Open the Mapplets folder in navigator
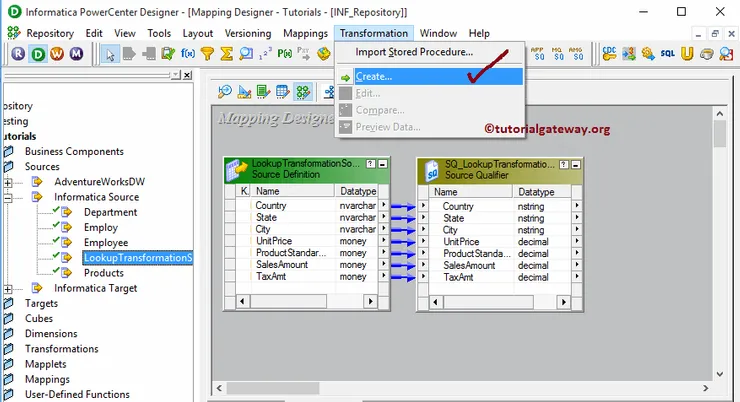Image resolution: width=740 pixels, height=402 pixels. click(46, 364)
